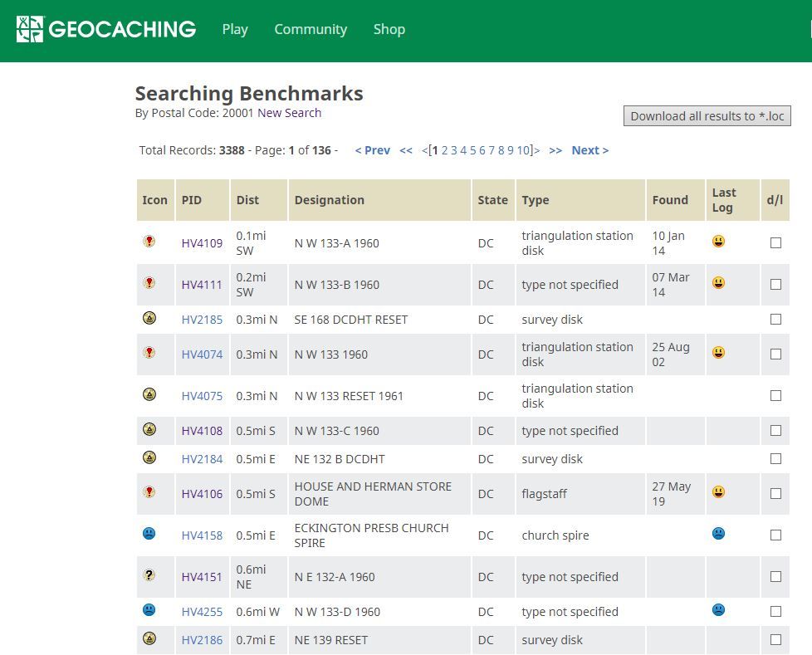Tick the d/l checkbox for HV4075
The image size is (812, 655).
[775, 396]
